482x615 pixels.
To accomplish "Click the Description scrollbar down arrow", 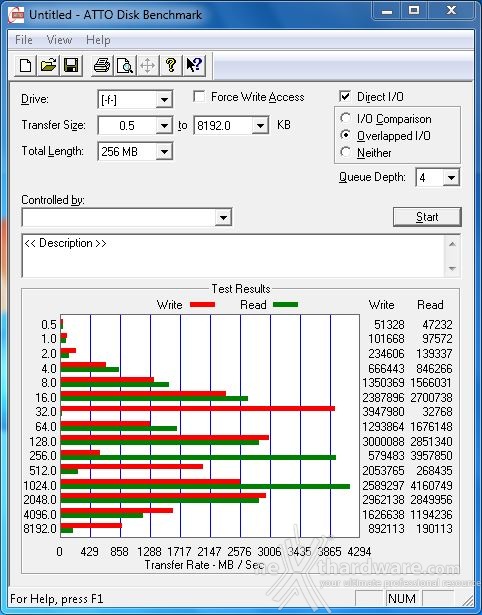I will [x=452, y=269].
